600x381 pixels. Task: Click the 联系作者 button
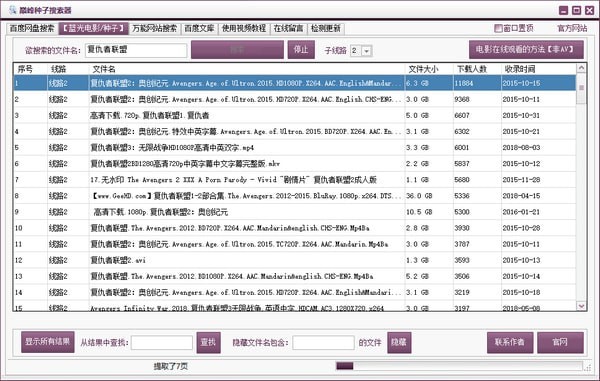(x=510, y=342)
